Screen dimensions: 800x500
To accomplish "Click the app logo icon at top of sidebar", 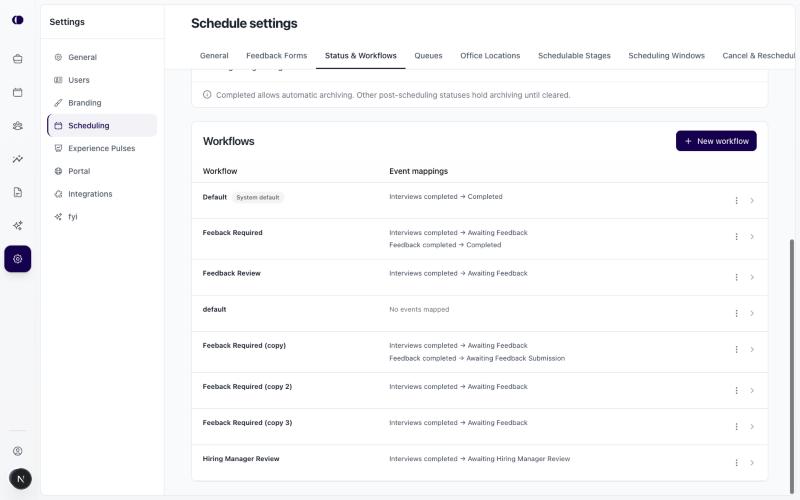I will coord(18,20).
